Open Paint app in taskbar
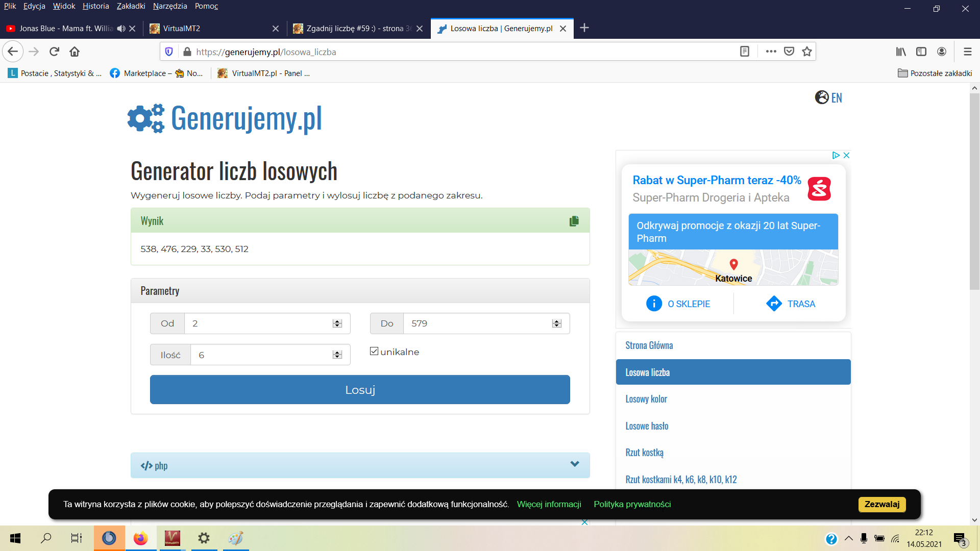This screenshot has width=980, height=551. (235, 538)
